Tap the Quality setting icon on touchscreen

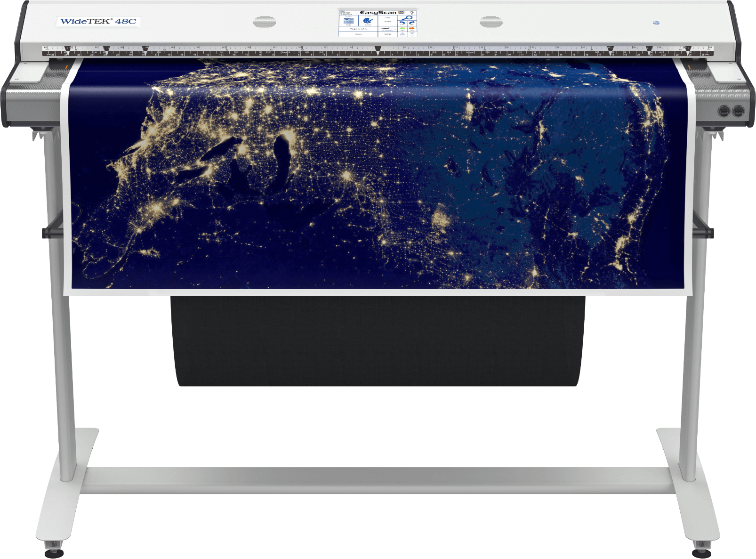[348, 21]
